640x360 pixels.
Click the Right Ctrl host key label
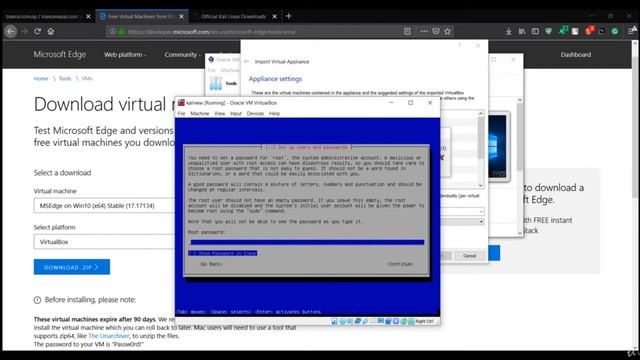pos(424,322)
